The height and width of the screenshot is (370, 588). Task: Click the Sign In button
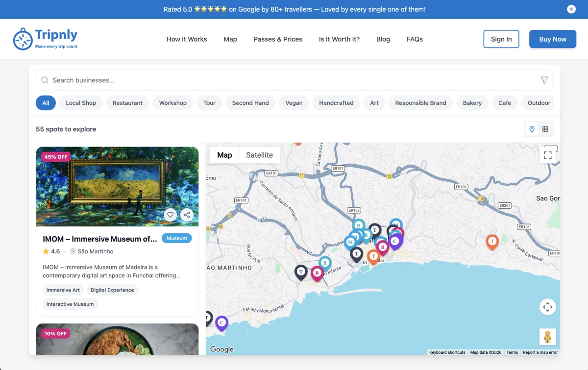501,39
